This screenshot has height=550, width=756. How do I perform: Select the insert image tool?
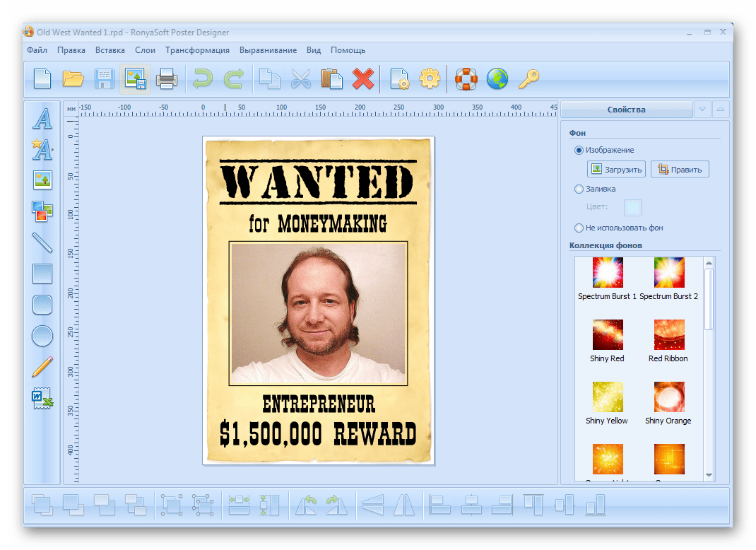42,180
